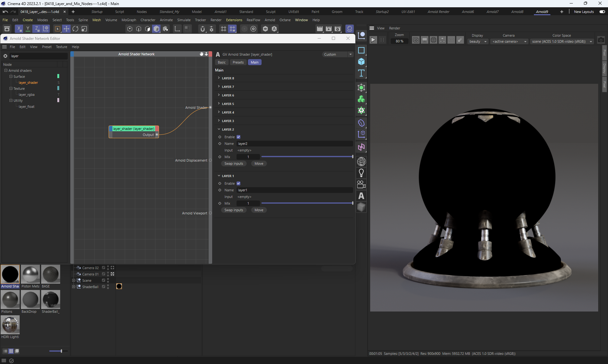Open the MoGraph menu

point(129,20)
